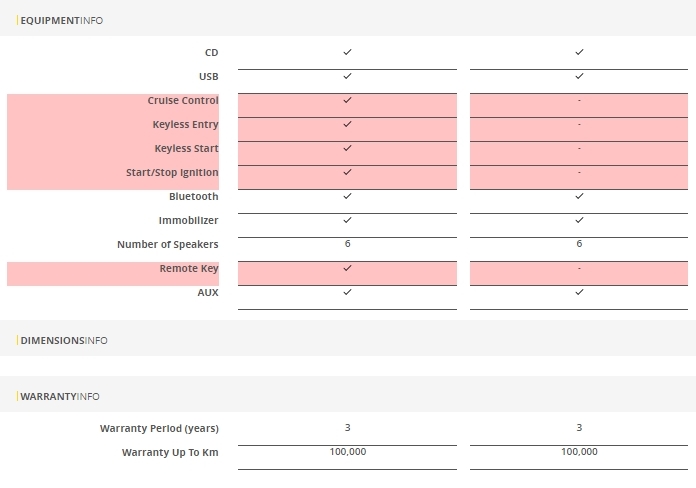Expand the Dimensions Info section
This screenshot has height=488, width=696.
64,340
